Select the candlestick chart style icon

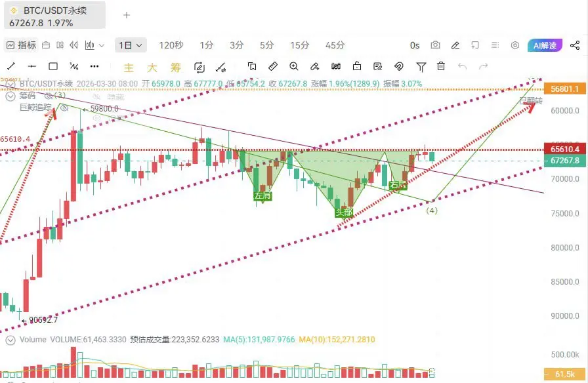pyautogui.click(x=90, y=45)
